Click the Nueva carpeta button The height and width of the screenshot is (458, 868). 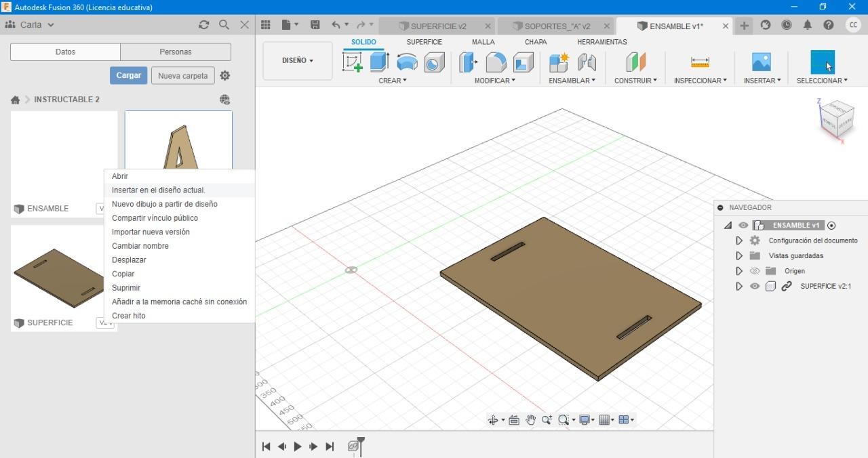[x=183, y=76]
